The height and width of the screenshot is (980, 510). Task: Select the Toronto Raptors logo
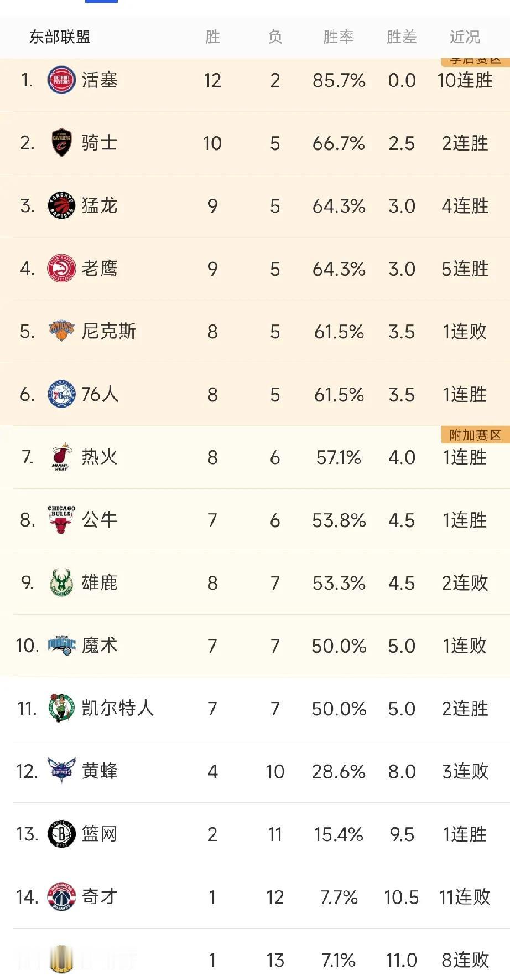(61, 205)
